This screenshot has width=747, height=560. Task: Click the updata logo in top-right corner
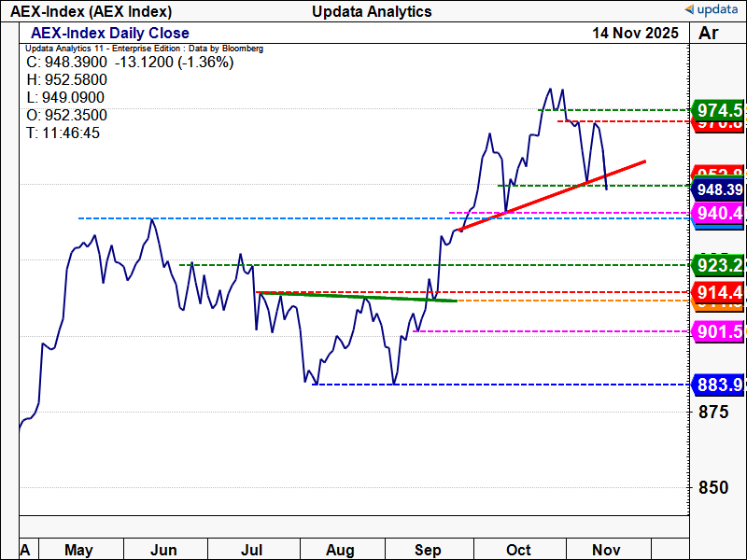coord(712,10)
